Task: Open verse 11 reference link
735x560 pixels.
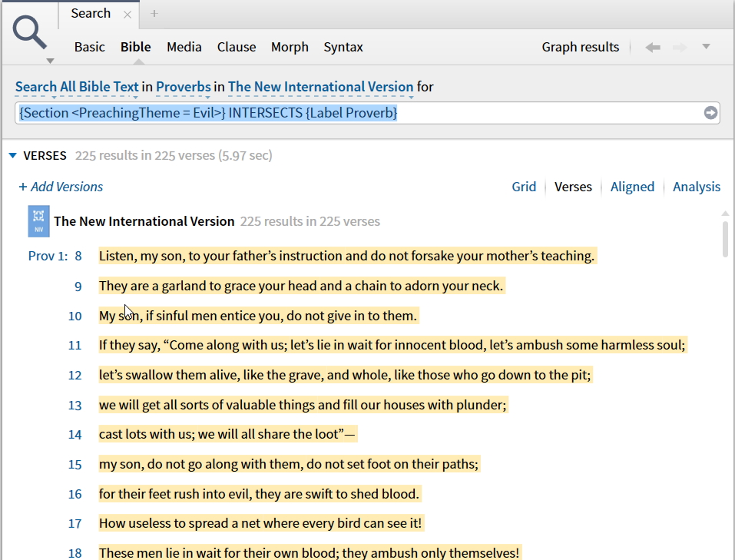Action: 75,346
